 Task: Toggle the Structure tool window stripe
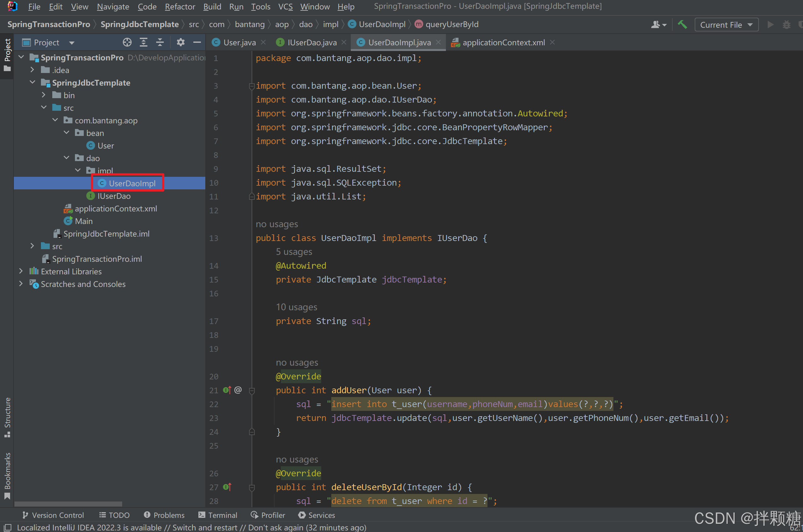[7, 417]
